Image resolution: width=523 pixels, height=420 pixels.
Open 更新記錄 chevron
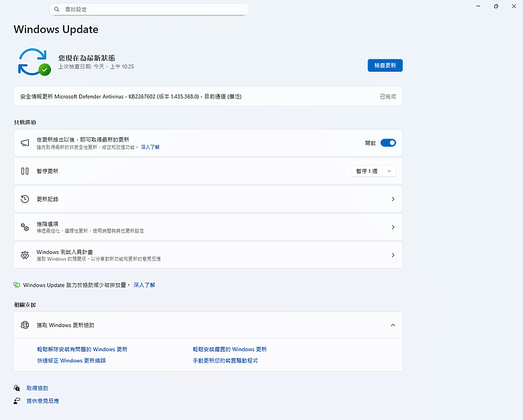[393, 199]
